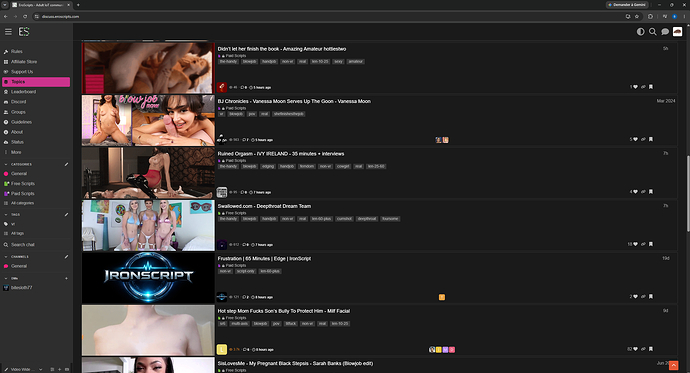Click the keyboard icon in sidebar footer
This screenshot has height=373, width=690.
tap(67, 369)
